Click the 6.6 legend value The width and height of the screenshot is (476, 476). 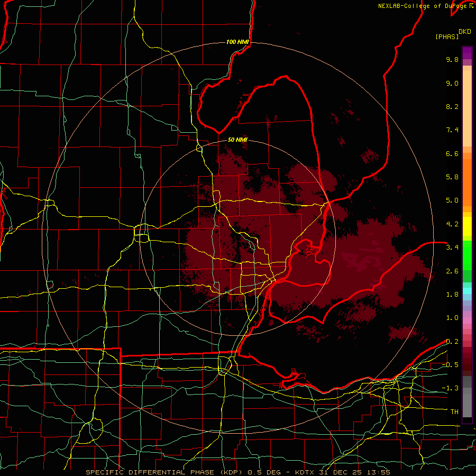[x=452, y=153]
